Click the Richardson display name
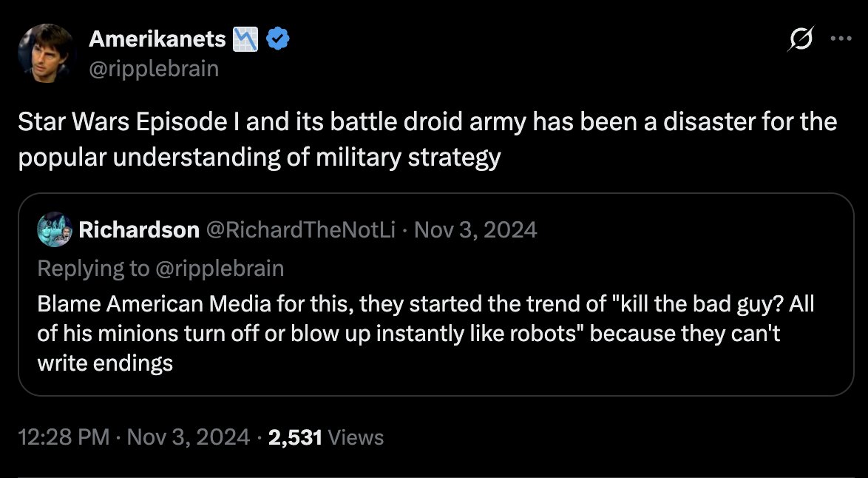868x478 pixels. click(x=139, y=230)
